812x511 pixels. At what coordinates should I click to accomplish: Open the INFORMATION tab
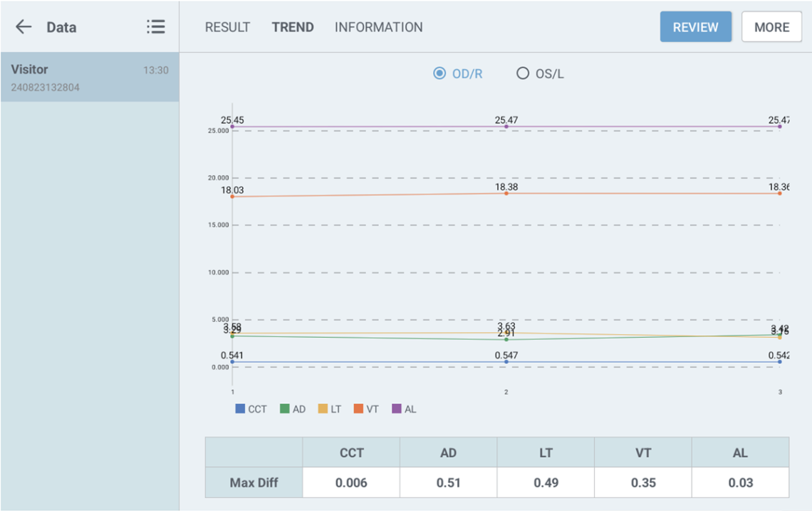[x=378, y=27]
